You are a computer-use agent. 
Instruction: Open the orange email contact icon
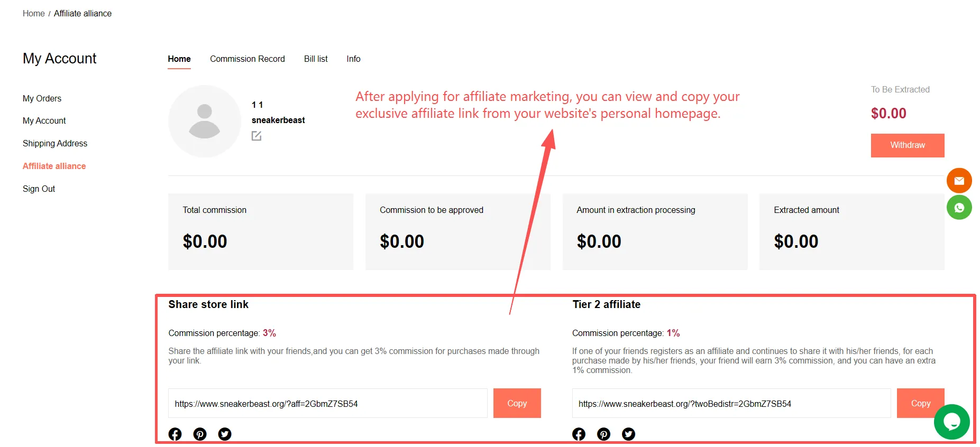959,181
